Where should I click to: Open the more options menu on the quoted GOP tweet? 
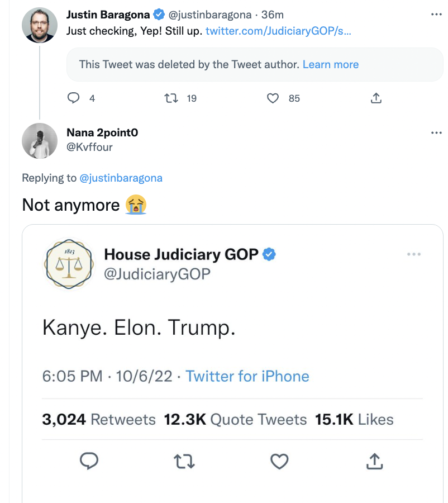click(x=414, y=254)
